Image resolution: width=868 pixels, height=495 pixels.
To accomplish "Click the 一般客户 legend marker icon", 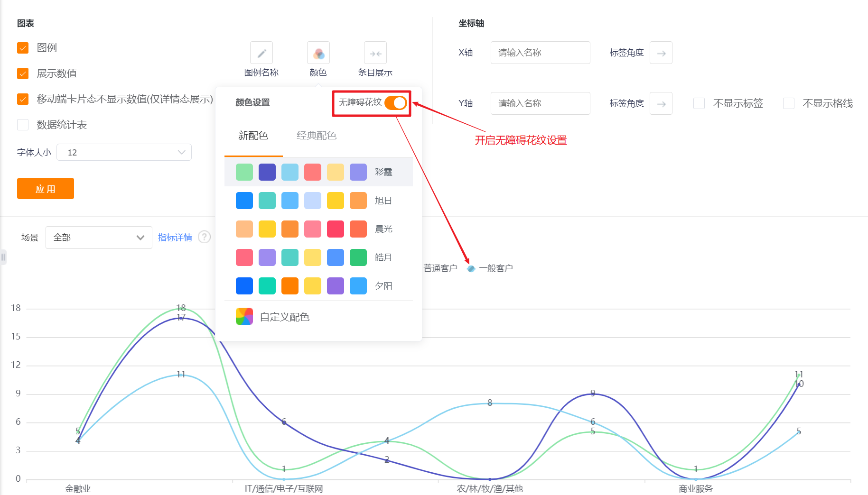I will point(471,268).
